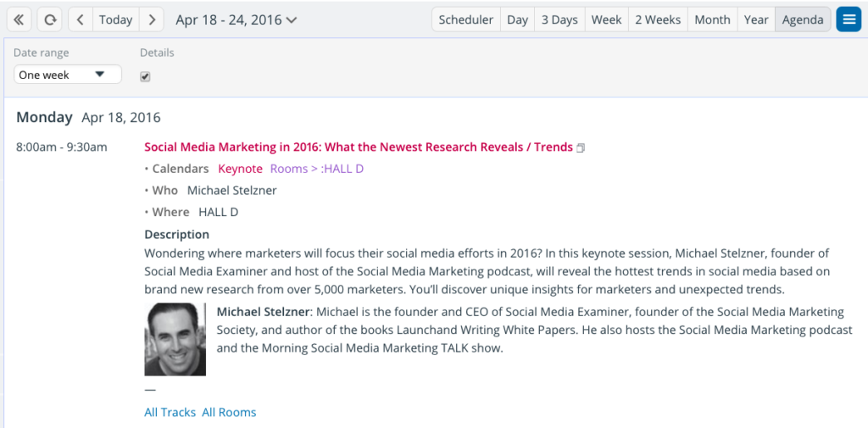Open the All Tracks link
Viewport: 868px width, 428px height.
[170, 413]
